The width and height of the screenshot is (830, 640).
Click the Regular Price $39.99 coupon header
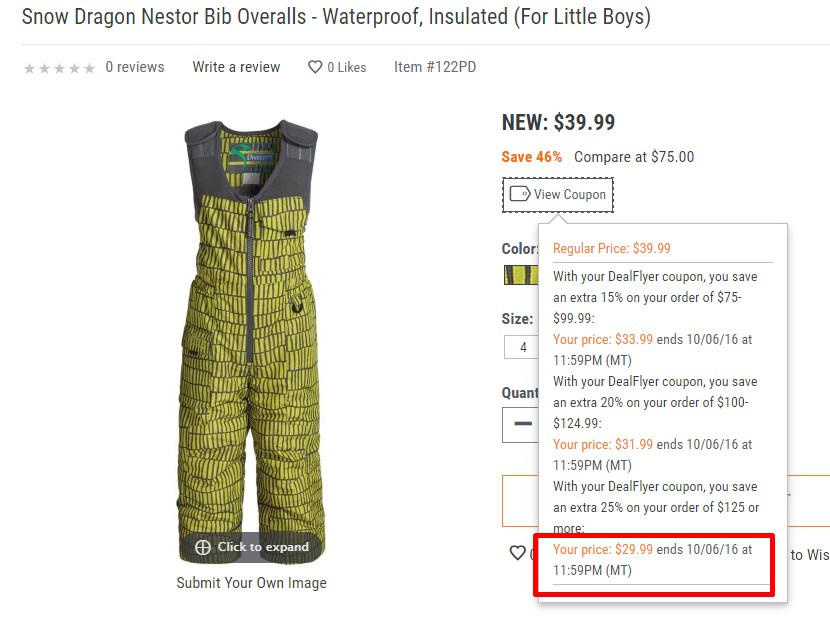click(x=611, y=248)
